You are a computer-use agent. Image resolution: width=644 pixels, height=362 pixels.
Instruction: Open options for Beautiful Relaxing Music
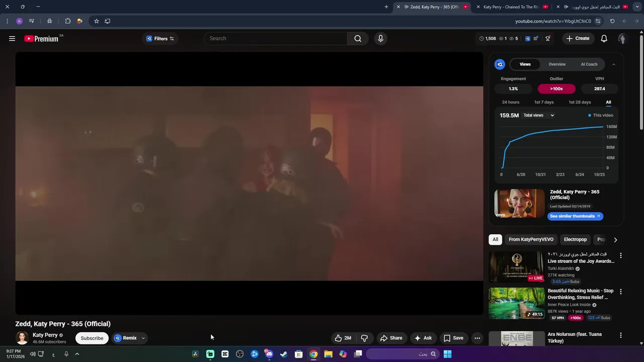(x=620, y=292)
